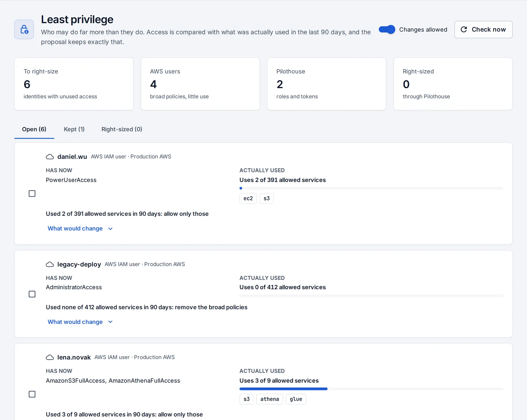This screenshot has height=420, width=527.
Task: Click the athena service tag
Action: (x=269, y=399)
